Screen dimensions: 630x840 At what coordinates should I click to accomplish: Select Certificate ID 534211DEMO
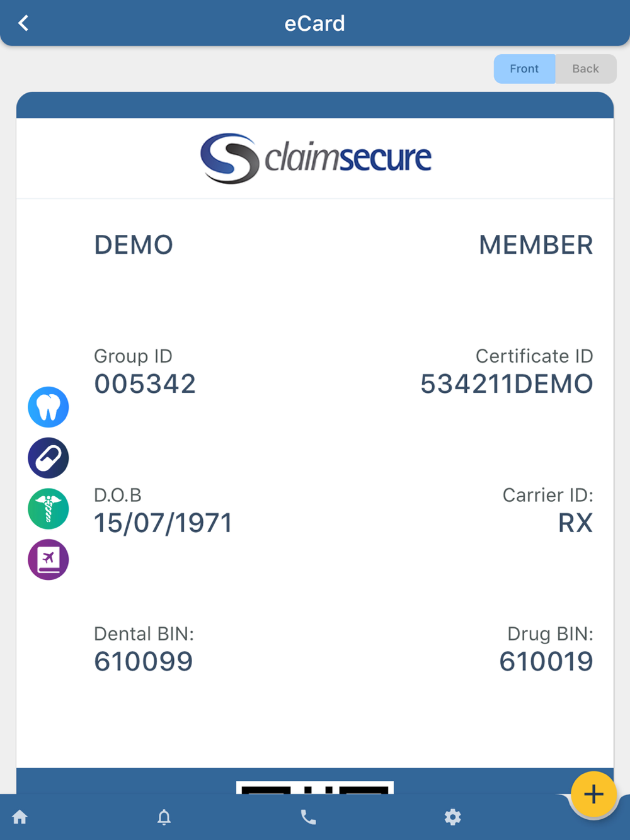[x=507, y=384]
